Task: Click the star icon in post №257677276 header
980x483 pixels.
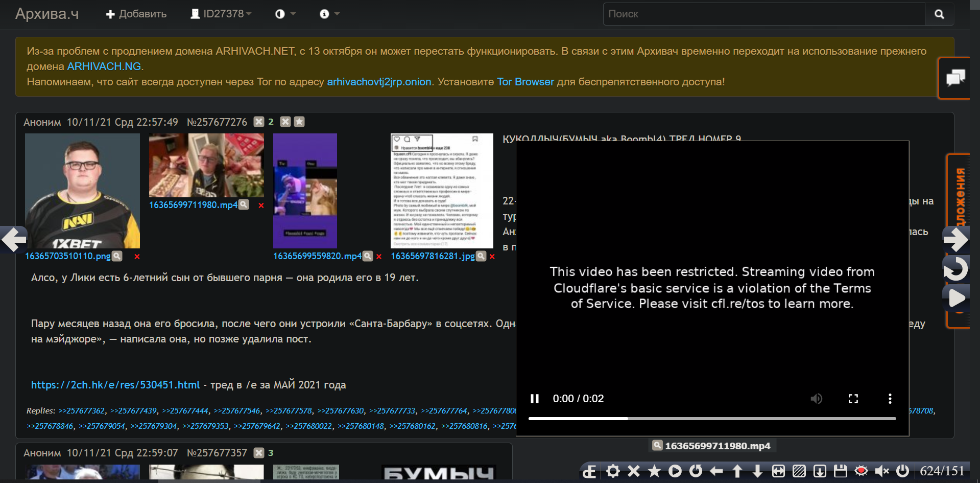Action: pyautogui.click(x=299, y=122)
